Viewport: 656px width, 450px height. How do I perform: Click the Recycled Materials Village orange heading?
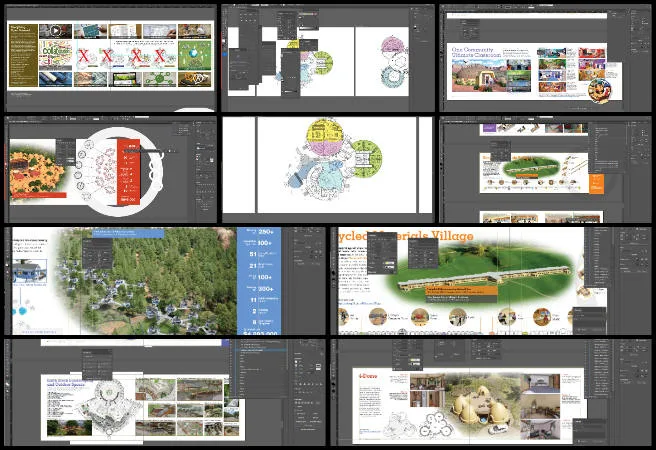[406, 236]
